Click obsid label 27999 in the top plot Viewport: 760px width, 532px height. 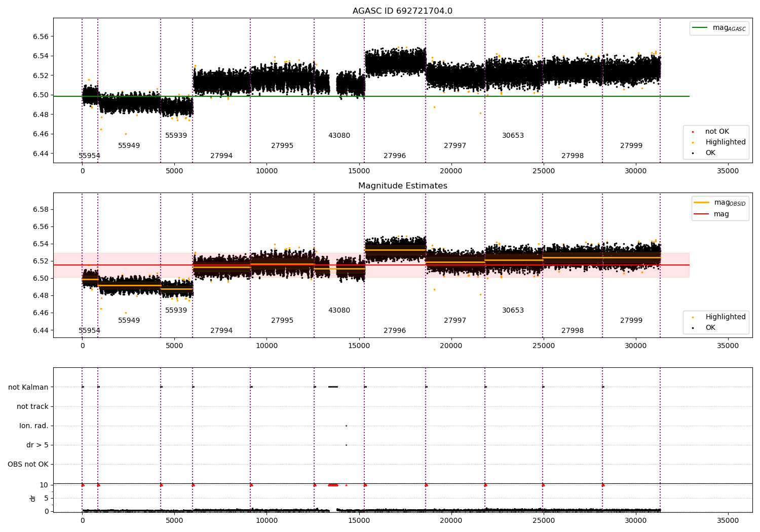[631, 146]
